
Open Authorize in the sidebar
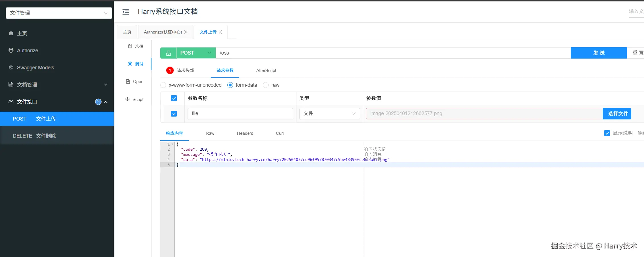click(57, 50)
